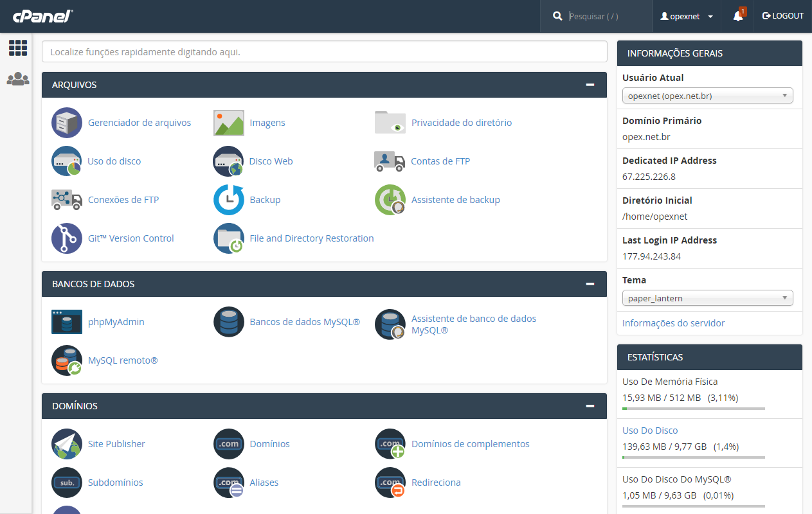Screen dimensions: 812x514
Task: Click the Imagens picture icon
Action: pyautogui.click(x=229, y=123)
